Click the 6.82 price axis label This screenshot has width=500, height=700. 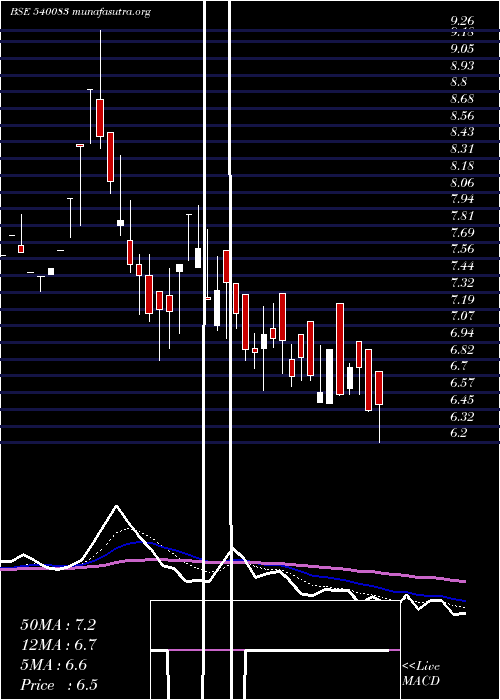point(462,350)
